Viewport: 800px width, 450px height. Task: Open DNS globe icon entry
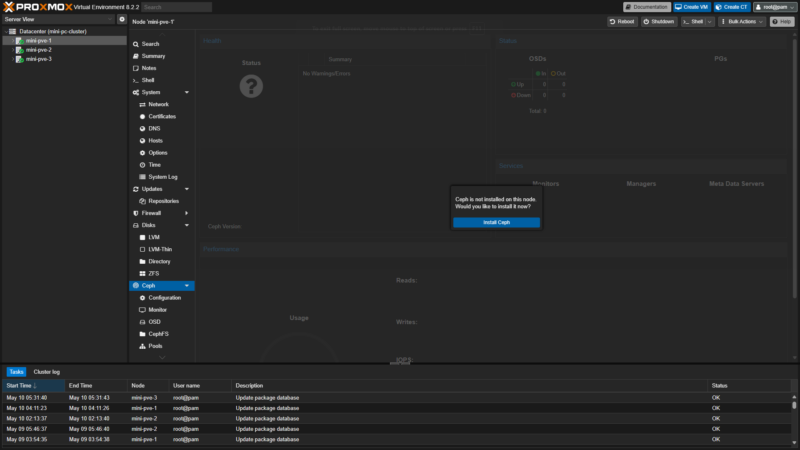point(142,128)
